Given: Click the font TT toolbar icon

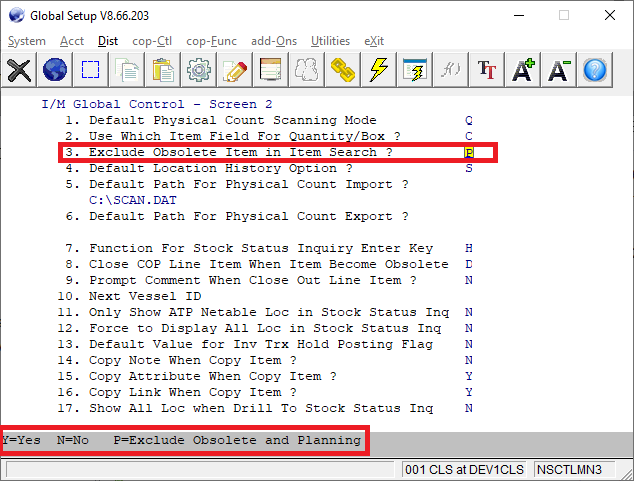Looking at the screenshot, I should [487, 70].
